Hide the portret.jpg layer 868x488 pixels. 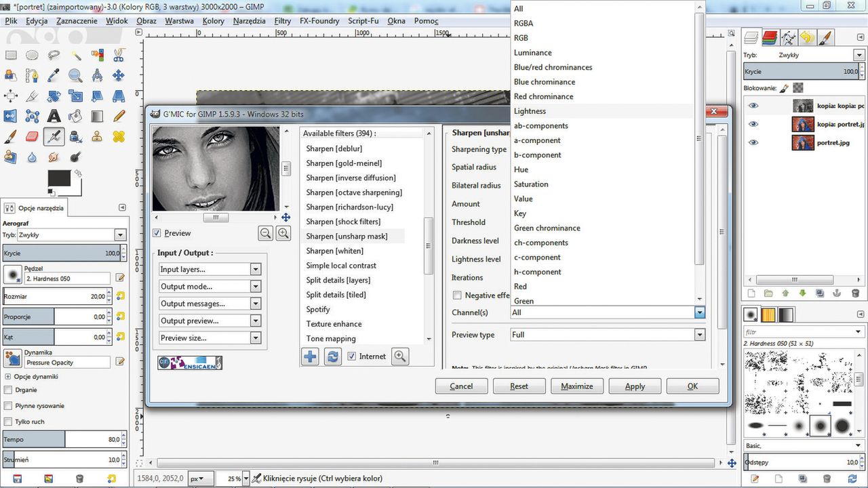[x=753, y=143]
